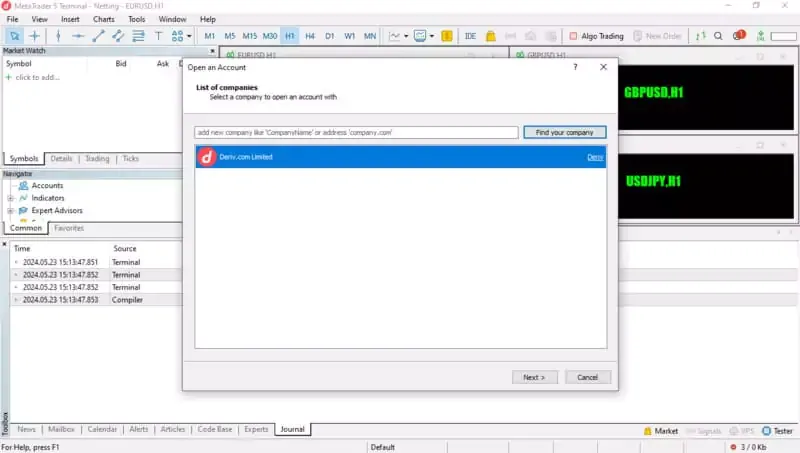Open the Help menu
Screen dimensions: 800x453
click(208, 19)
